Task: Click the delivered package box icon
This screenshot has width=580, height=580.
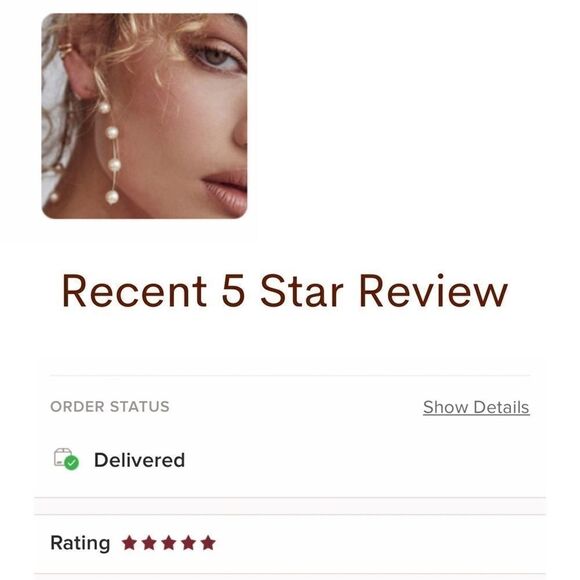Action: click(63, 457)
